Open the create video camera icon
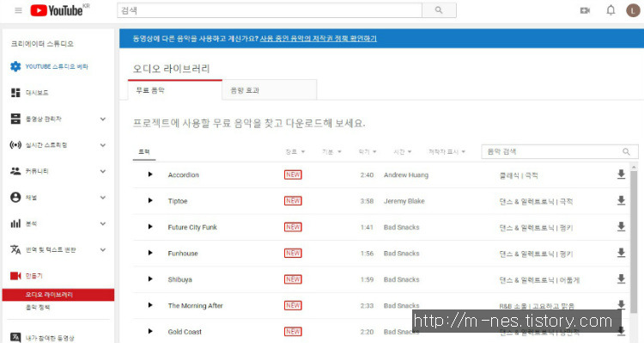Image resolution: width=644 pixels, height=343 pixels. 585,10
